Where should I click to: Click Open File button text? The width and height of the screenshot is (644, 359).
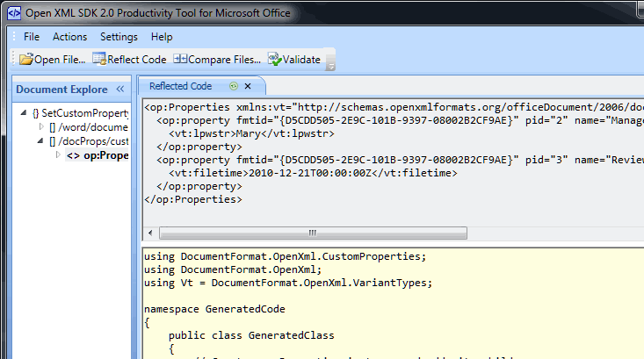click(x=60, y=60)
